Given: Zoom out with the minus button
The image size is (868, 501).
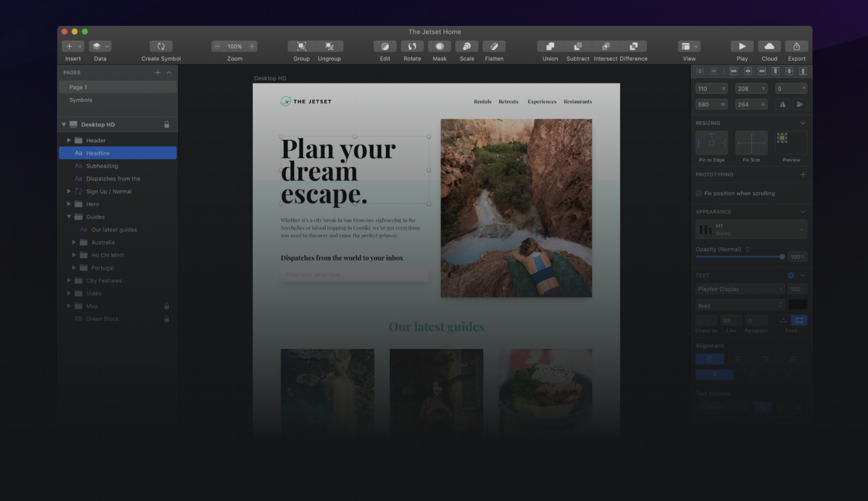Looking at the screenshot, I should pyautogui.click(x=217, y=46).
